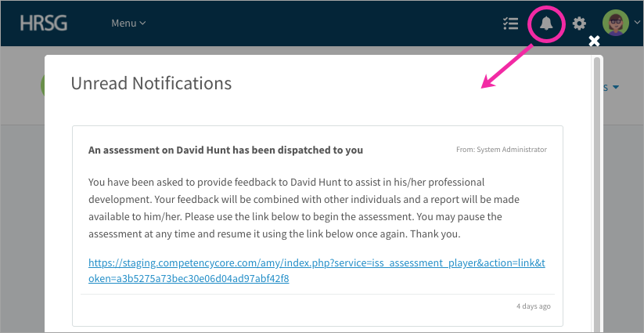Open the staging.competencycore.com assessment link
644x333 pixels.
317,271
